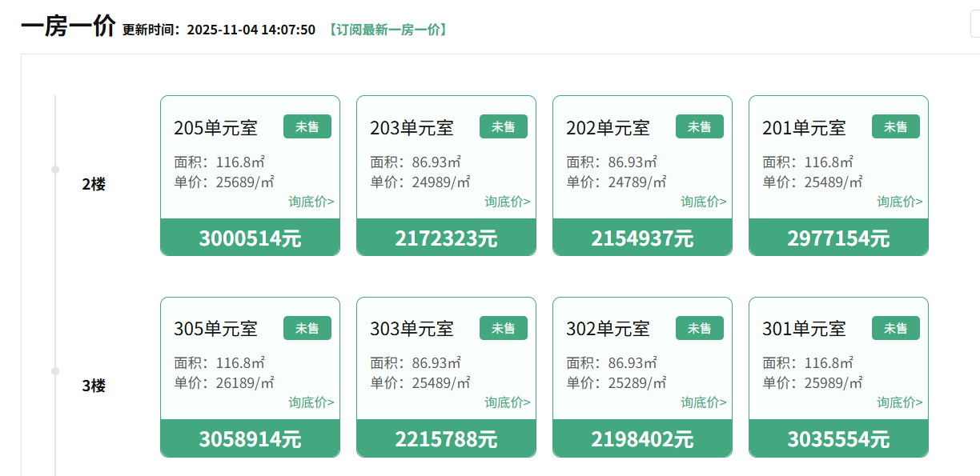Click 未售 status badge on unit 205
Viewport: 980px width, 476px height.
[307, 126]
